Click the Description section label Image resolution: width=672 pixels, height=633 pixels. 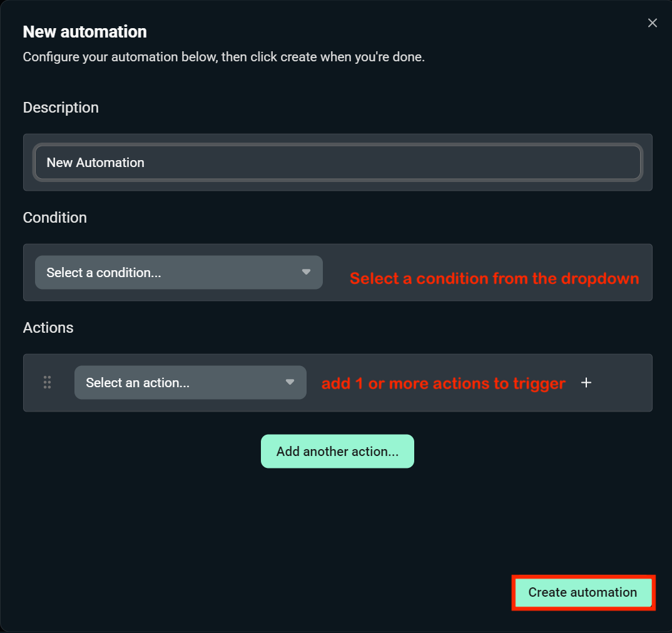coord(61,108)
